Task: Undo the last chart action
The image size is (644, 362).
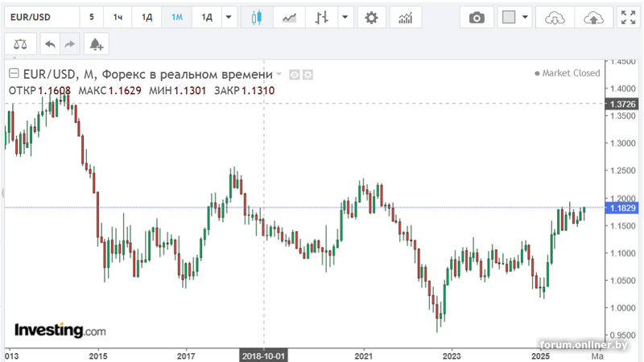Action: (x=50, y=44)
